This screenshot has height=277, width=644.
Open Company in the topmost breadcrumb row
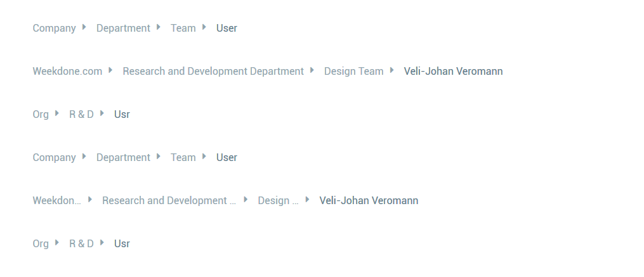tap(54, 29)
